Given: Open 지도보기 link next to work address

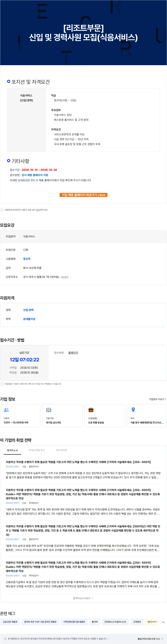Looking at the screenshot, I should [x=65, y=277].
